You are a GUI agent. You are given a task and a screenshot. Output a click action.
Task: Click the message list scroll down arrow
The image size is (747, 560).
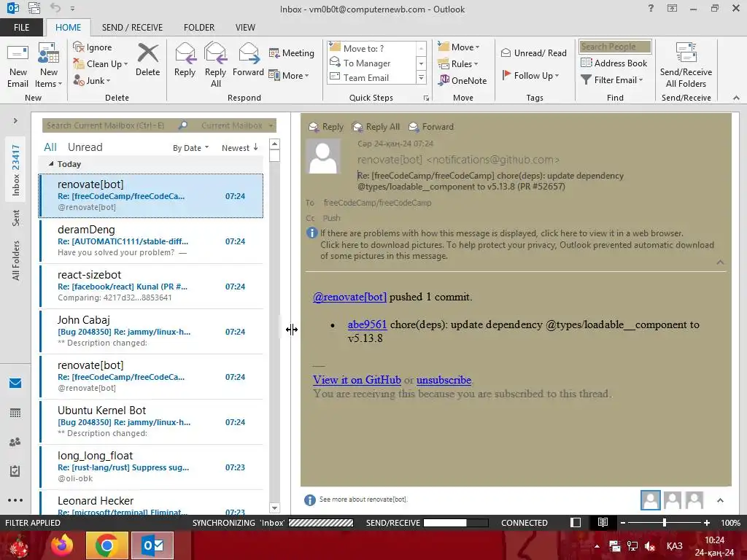tap(274, 507)
